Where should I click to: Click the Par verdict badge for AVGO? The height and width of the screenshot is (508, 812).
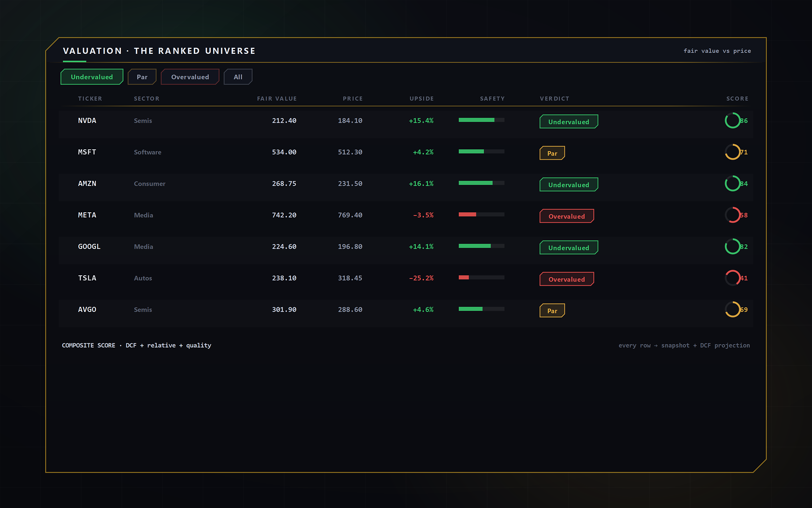pyautogui.click(x=552, y=310)
